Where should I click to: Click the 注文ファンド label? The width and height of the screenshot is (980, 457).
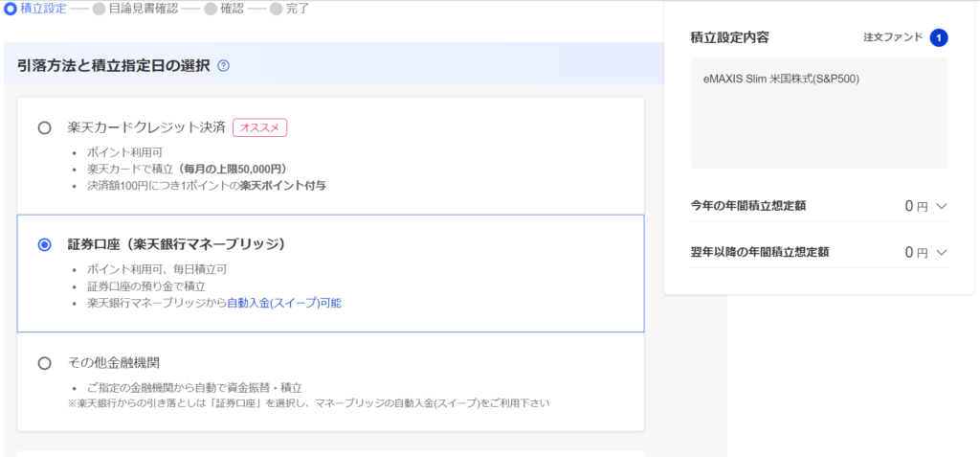click(x=893, y=37)
